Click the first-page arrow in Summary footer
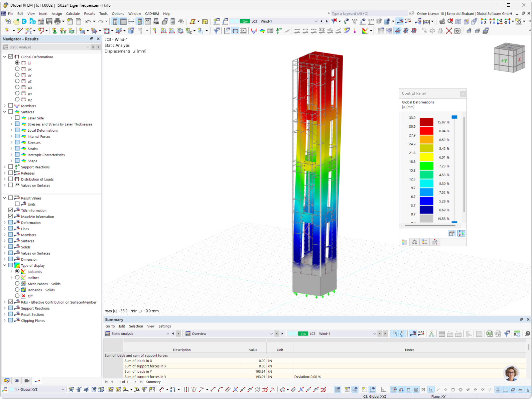 106,382
